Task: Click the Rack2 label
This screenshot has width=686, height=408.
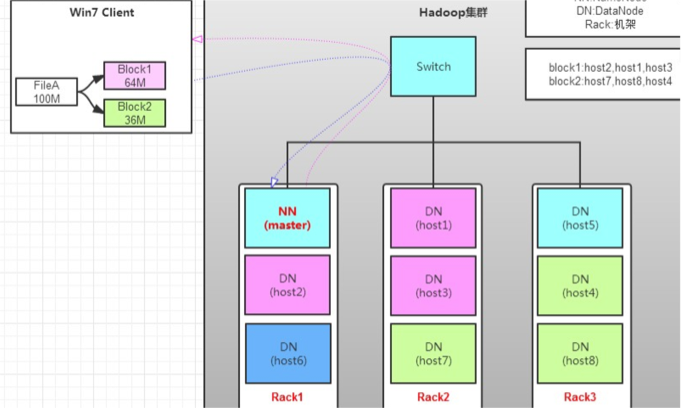Action: pos(433,397)
